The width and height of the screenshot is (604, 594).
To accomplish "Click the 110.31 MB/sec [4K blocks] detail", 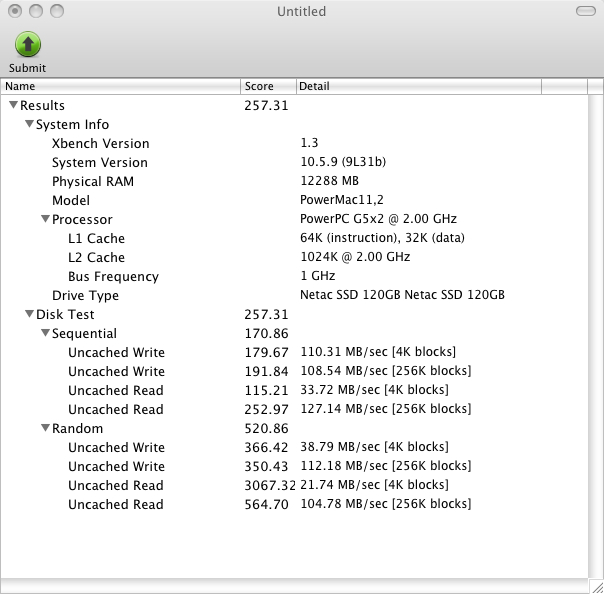I will click(378, 352).
